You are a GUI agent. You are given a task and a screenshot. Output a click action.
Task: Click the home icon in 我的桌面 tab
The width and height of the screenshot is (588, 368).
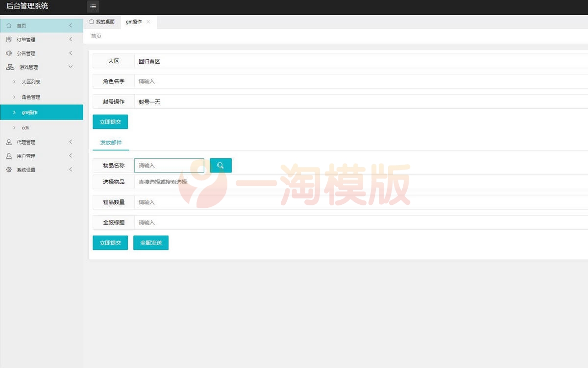tap(92, 22)
